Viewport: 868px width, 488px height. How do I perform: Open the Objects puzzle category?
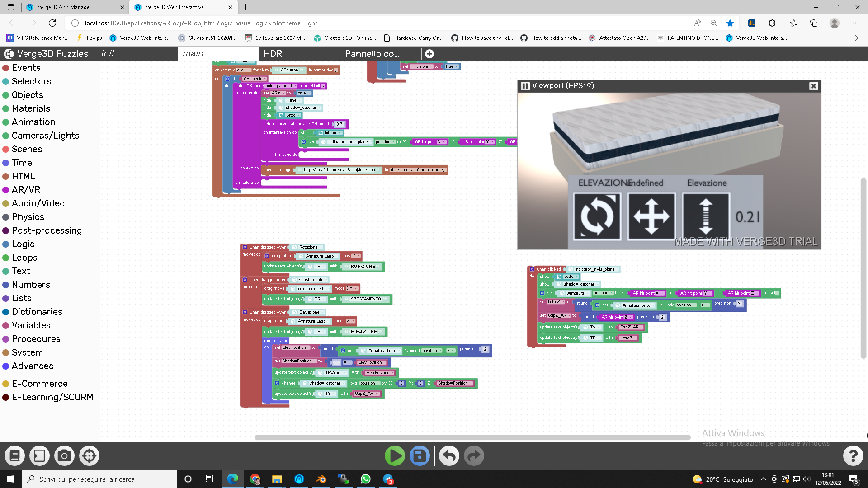[28, 95]
